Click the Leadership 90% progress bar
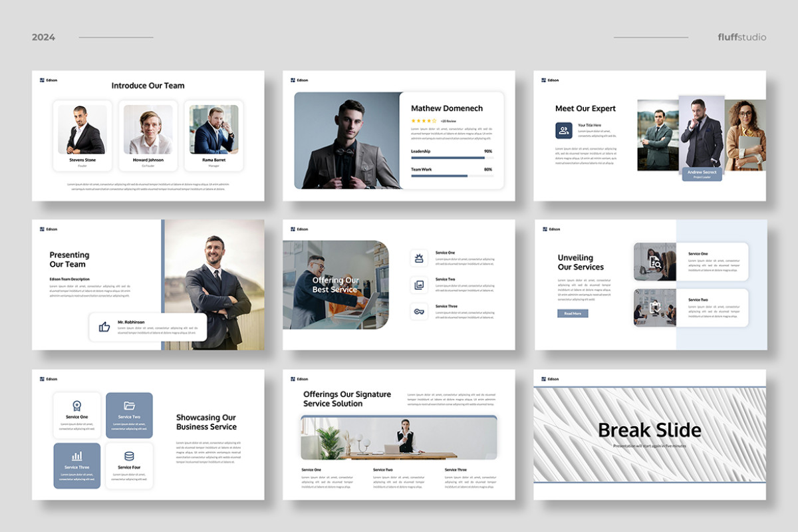Viewport: 798px width, 532px height. coord(448,159)
